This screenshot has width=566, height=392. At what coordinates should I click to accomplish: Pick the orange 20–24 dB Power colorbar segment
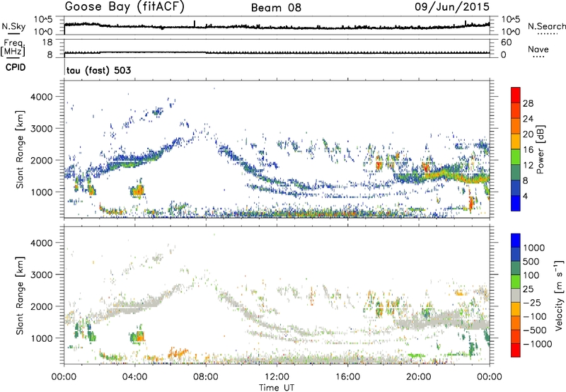tap(516, 126)
